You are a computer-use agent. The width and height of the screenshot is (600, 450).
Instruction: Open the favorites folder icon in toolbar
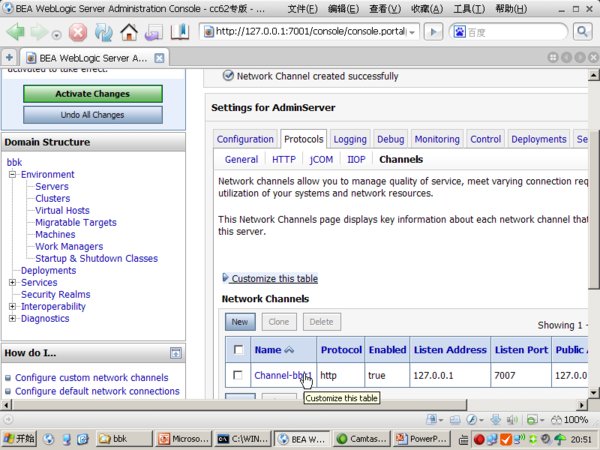154,32
